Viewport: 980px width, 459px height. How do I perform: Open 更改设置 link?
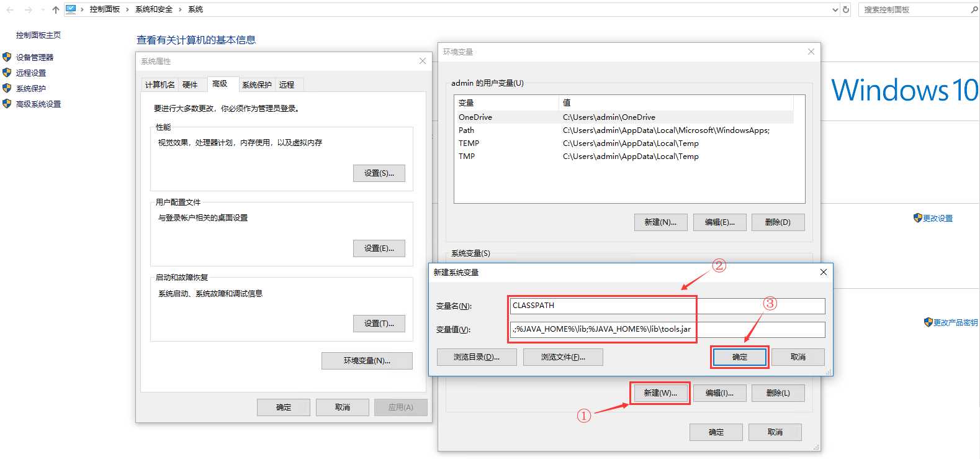tap(938, 219)
